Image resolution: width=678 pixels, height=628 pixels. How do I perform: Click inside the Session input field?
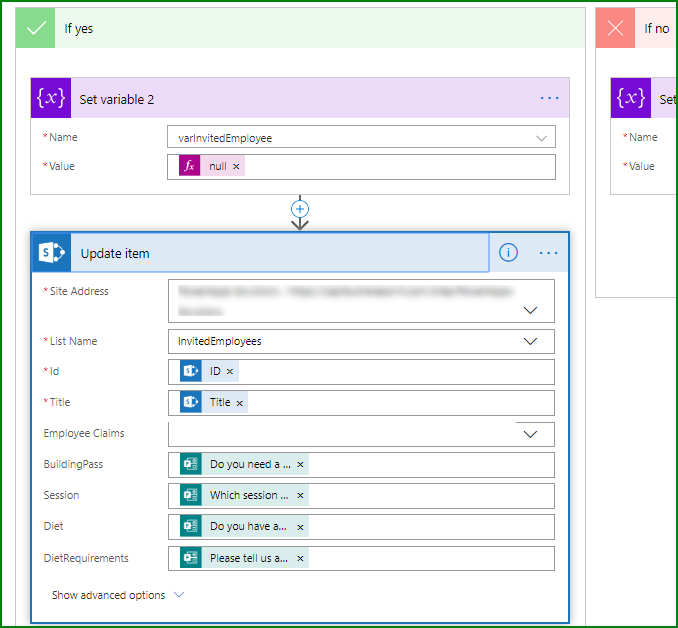pos(361,496)
